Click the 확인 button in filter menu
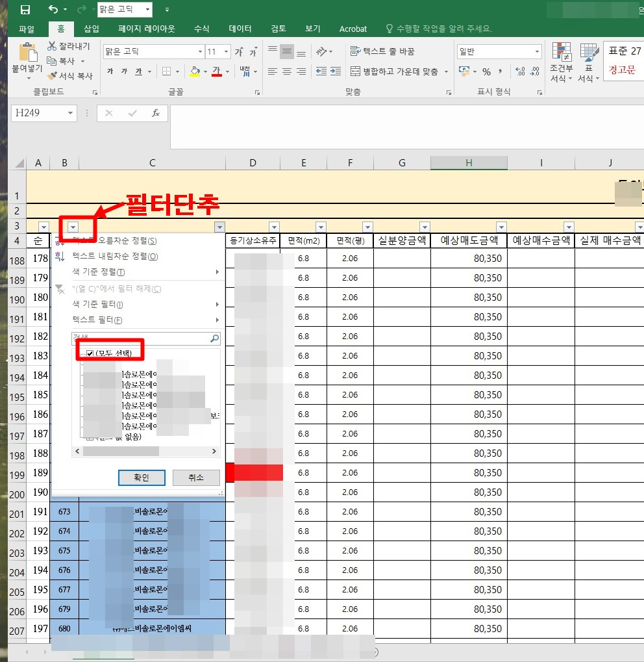Screen dimensions: 644x662 (142, 477)
